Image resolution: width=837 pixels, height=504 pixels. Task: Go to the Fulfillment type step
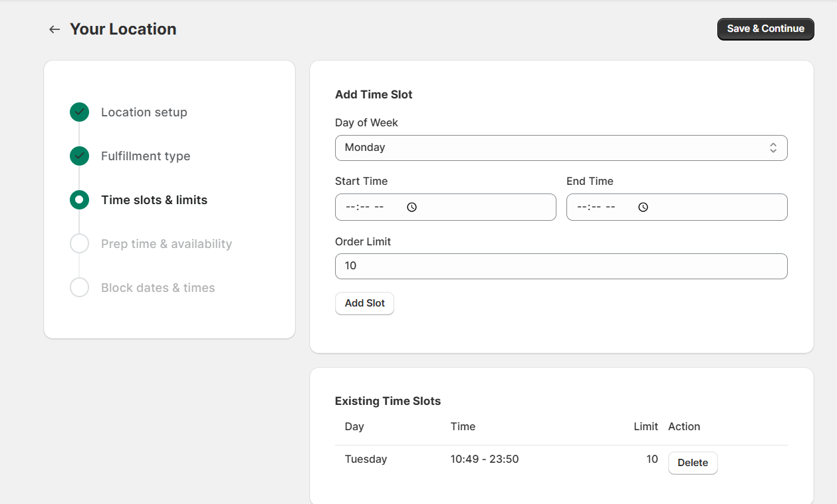pyautogui.click(x=146, y=156)
